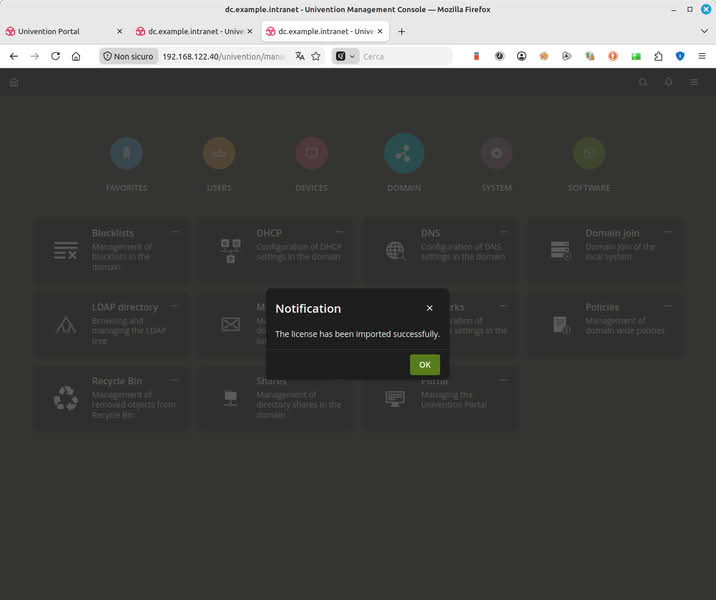Click the red bookmark-like toolbar icon
716x600 pixels.
tap(476, 56)
